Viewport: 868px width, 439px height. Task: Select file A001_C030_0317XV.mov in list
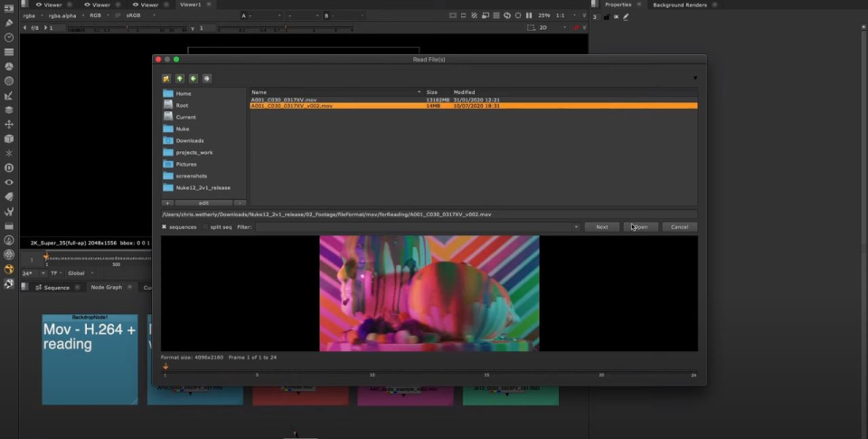[284, 100]
